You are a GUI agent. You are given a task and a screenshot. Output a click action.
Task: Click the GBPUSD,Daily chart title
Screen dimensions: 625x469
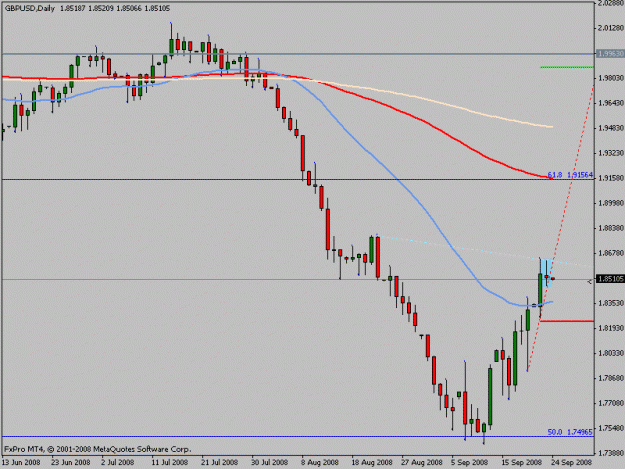[30, 8]
